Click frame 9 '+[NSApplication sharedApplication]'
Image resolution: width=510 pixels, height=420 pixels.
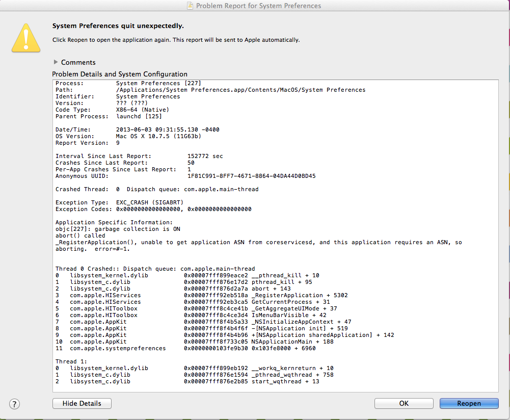pyautogui.click(x=225, y=335)
